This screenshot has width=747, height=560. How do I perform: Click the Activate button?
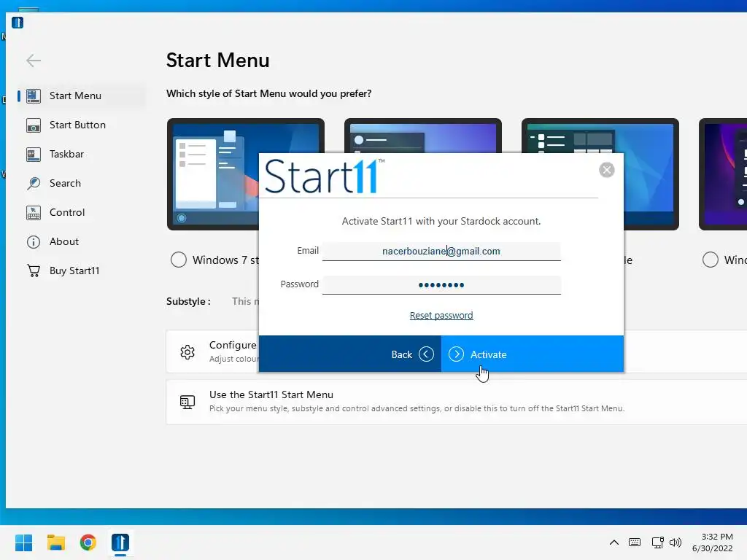pos(532,354)
